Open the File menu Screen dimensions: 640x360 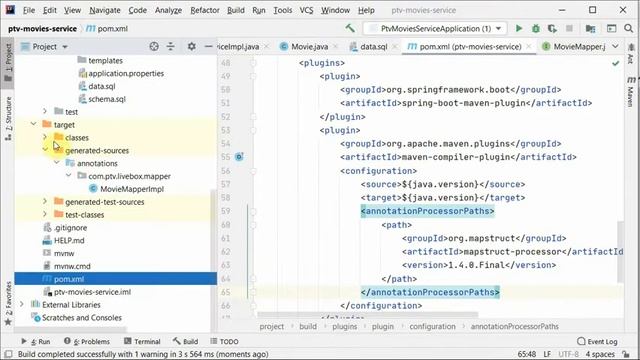click(x=29, y=10)
